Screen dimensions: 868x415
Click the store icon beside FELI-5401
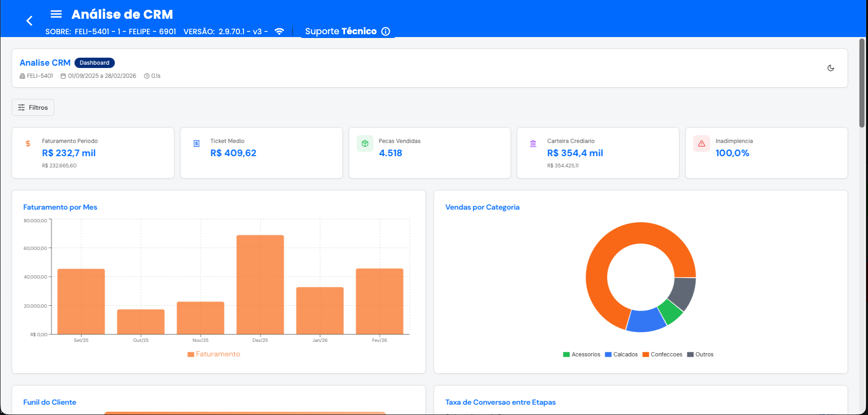point(22,76)
